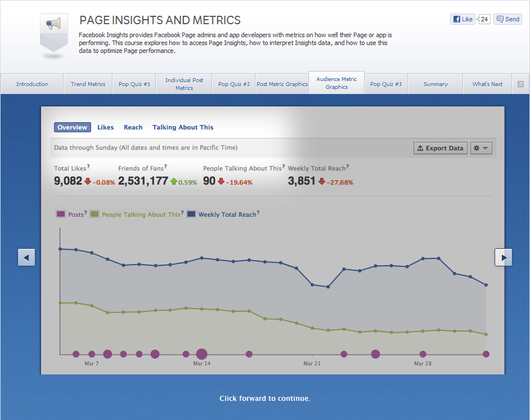This screenshot has height=420, width=530.
Task: Click the 'Click forward to continue.' text
Action: pyautogui.click(x=264, y=399)
